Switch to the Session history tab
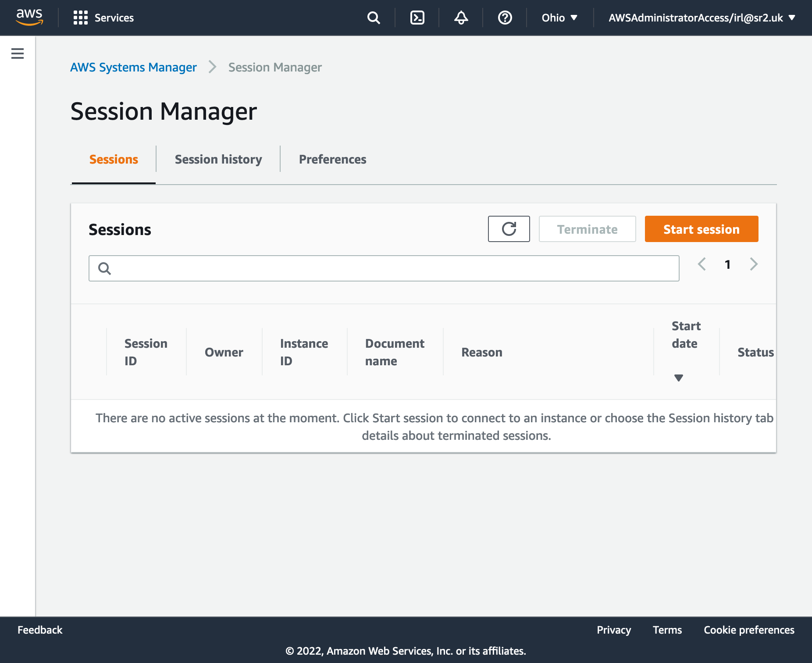Viewport: 812px width, 663px height. point(218,159)
